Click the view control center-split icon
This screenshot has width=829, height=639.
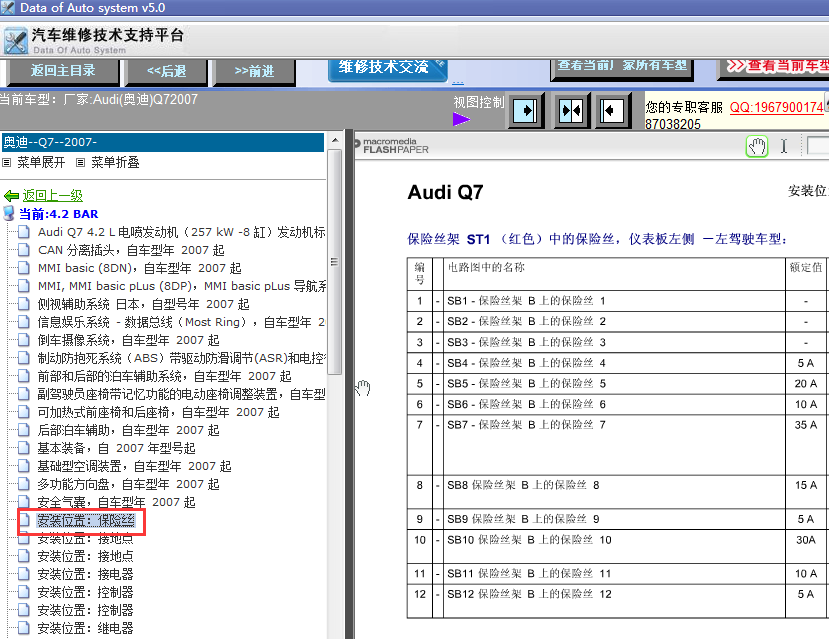[571, 111]
